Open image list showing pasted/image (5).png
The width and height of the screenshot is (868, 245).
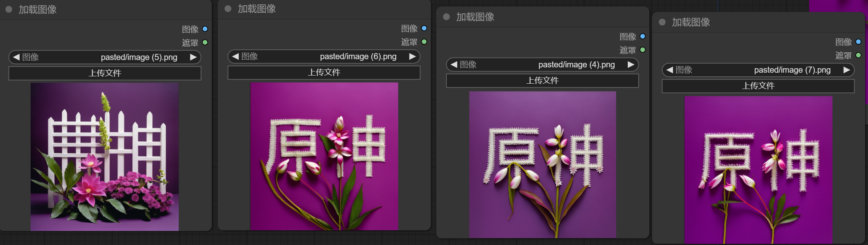click(105, 57)
